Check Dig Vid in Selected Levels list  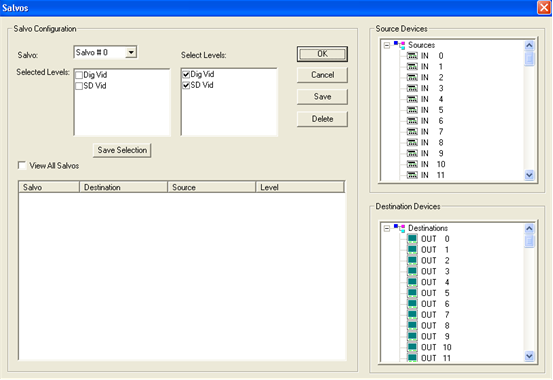(79, 75)
